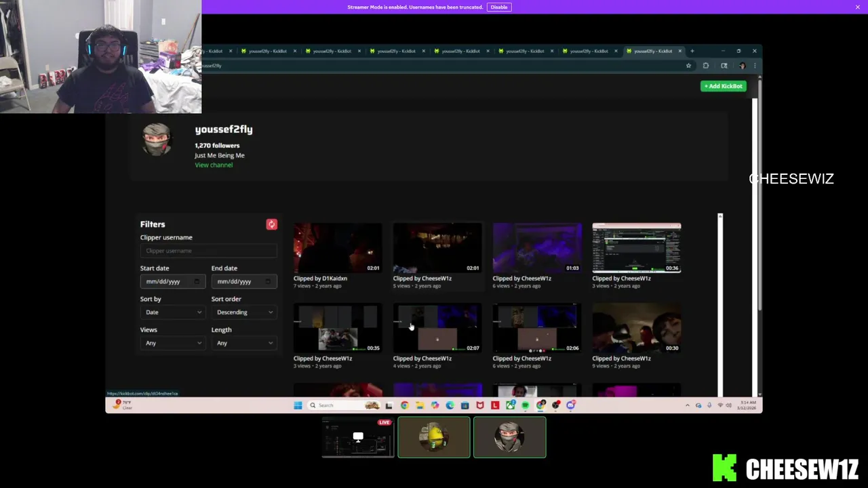The image size is (868, 488).
Task: Open the media control icon beside extensions
Action: 724,66
